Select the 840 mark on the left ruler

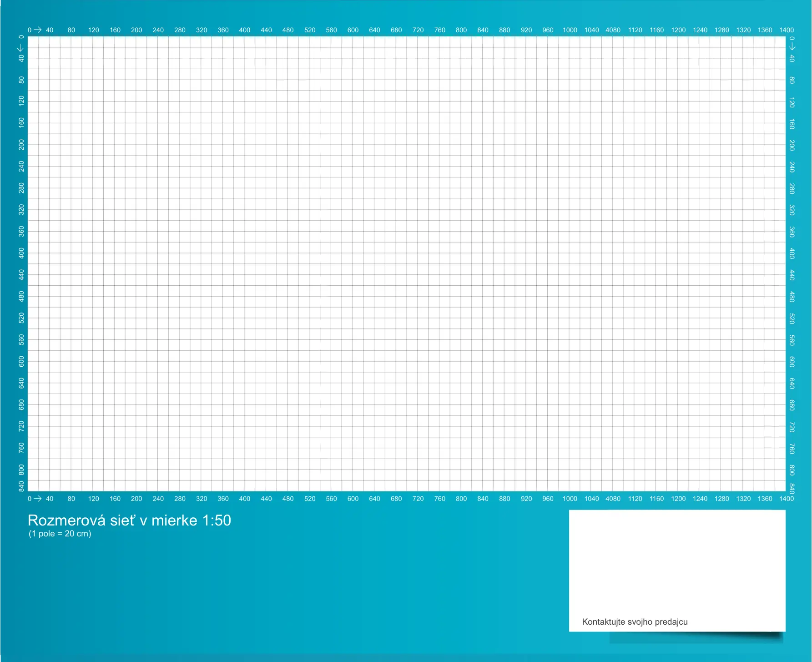21,486
